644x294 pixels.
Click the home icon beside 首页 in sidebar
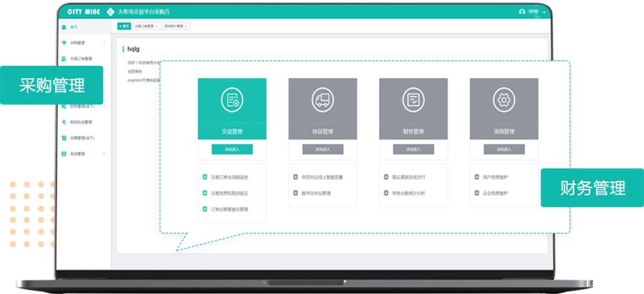(x=64, y=28)
